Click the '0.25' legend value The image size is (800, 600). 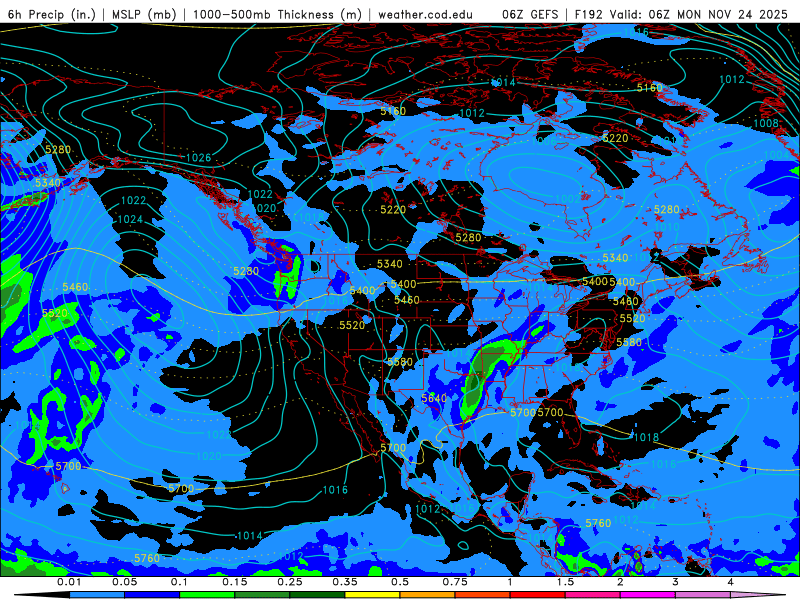[290, 582]
